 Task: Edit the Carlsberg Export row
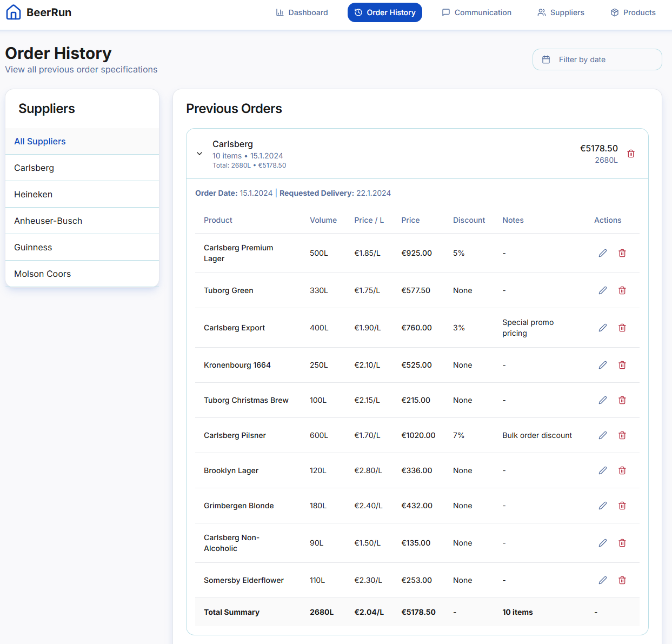602,328
